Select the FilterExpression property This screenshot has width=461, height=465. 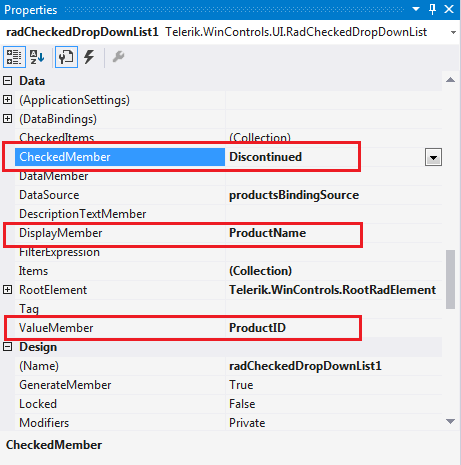(59, 252)
